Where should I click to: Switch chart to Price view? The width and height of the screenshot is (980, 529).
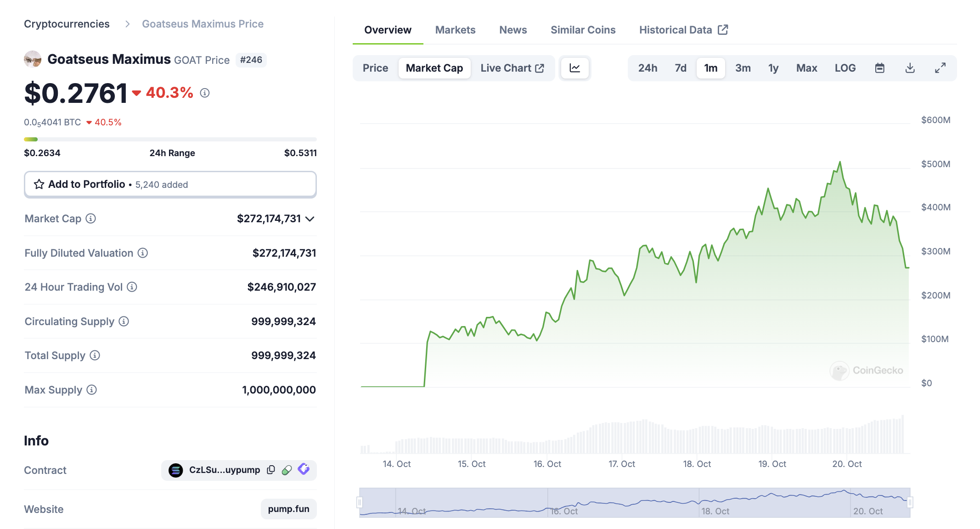(x=375, y=68)
